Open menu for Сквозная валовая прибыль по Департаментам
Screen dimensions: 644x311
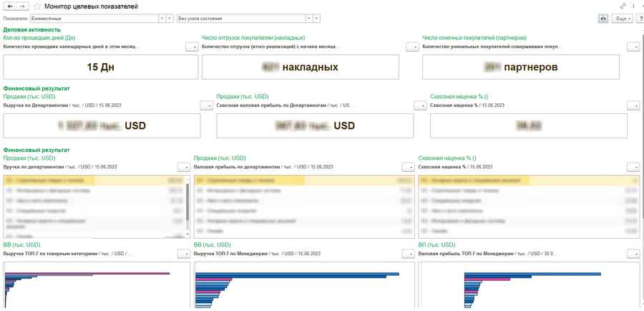pos(420,106)
